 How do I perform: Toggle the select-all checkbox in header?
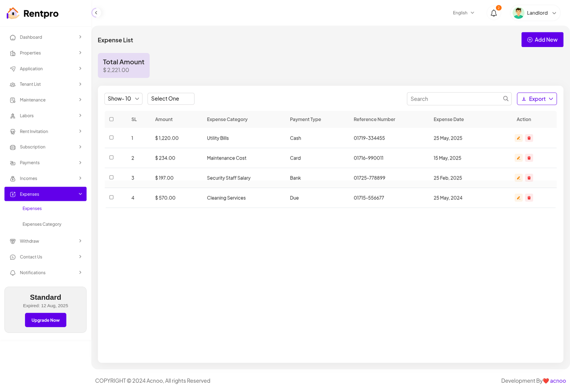point(112,119)
